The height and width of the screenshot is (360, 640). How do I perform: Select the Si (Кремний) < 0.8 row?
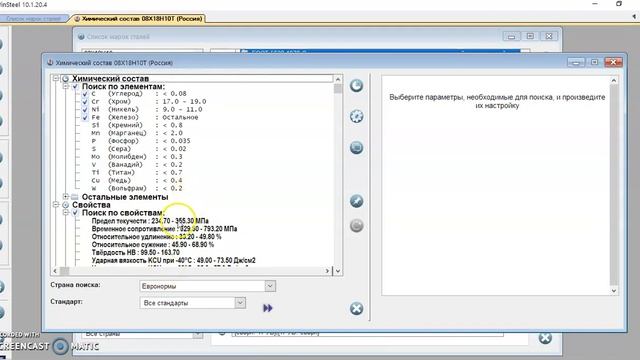137,125
